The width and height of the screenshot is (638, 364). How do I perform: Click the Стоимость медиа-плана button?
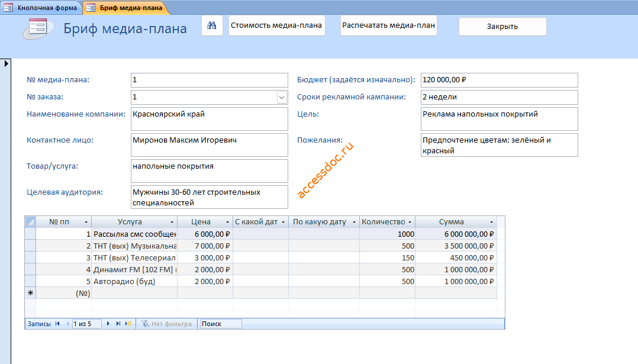277,25
